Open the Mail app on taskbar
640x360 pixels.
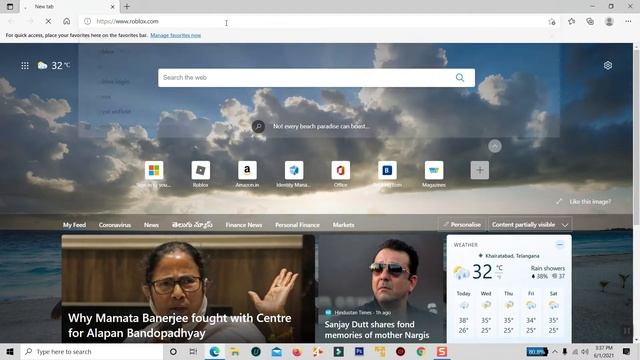coord(276,351)
